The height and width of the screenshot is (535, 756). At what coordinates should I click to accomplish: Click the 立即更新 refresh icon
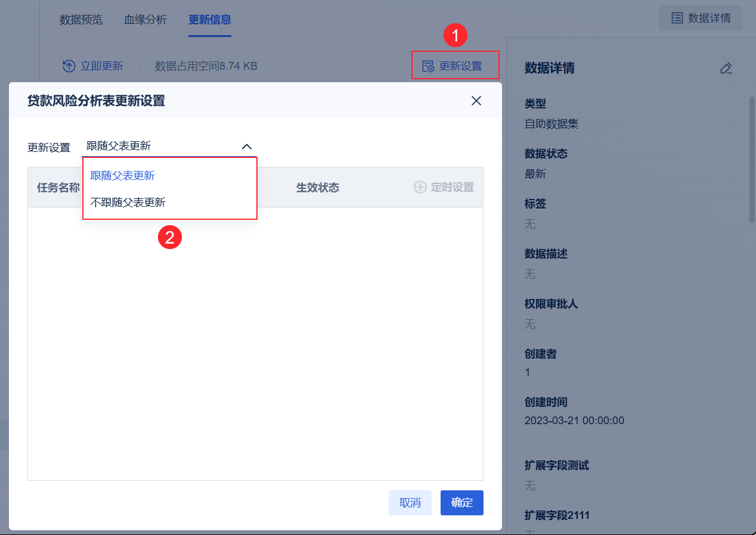(69, 66)
